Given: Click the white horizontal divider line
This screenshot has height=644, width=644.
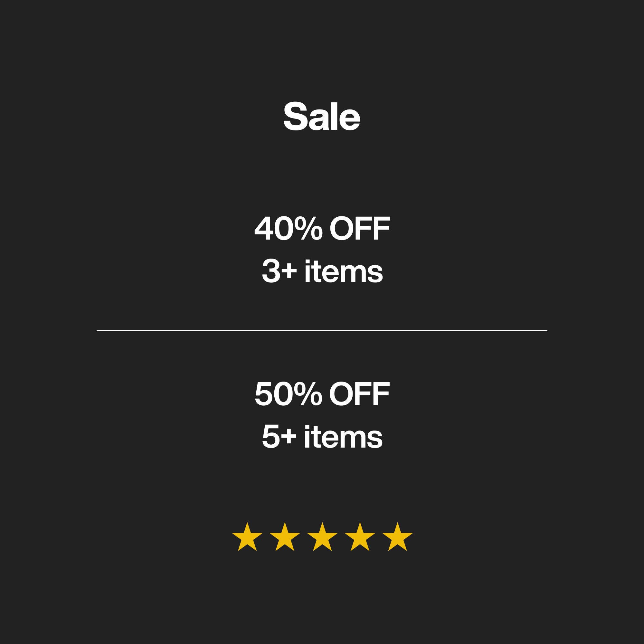Looking at the screenshot, I should click(x=322, y=330).
